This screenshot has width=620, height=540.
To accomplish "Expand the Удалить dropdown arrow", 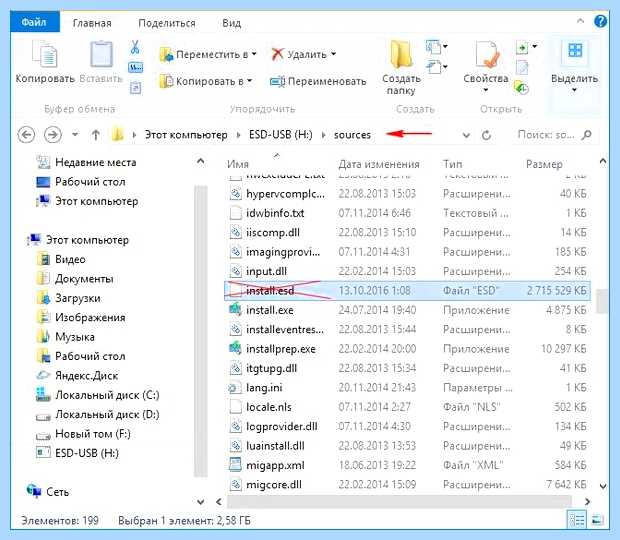I will [x=334, y=53].
